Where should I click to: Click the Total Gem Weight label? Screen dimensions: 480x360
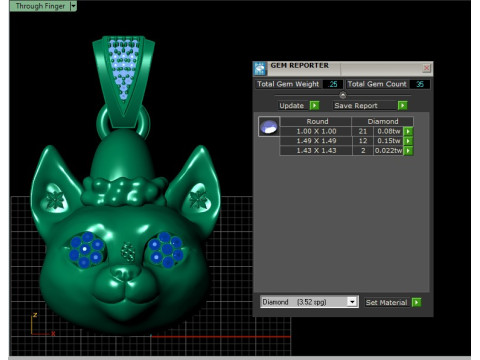(288, 84)
